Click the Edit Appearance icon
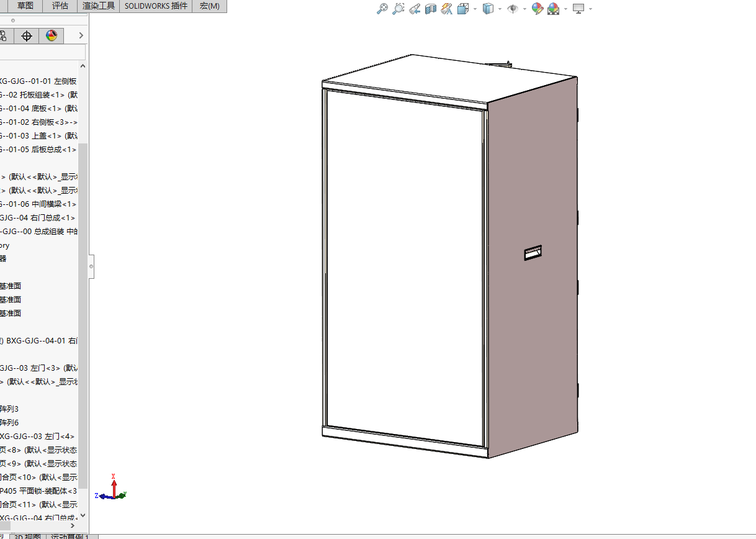 click(x=538, y=9)
